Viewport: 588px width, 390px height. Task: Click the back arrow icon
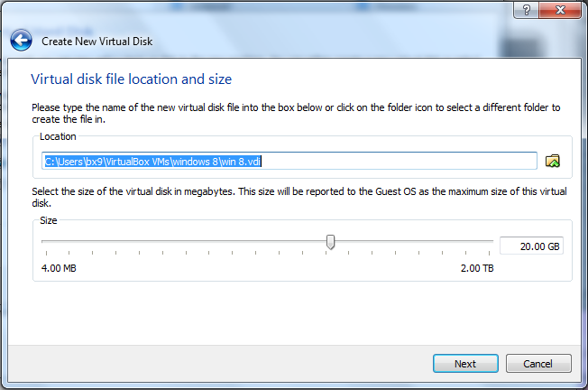[22, 41]
